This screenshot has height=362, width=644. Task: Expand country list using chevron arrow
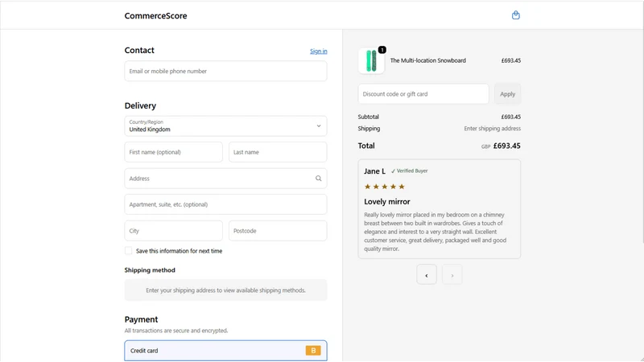point(319,126)
